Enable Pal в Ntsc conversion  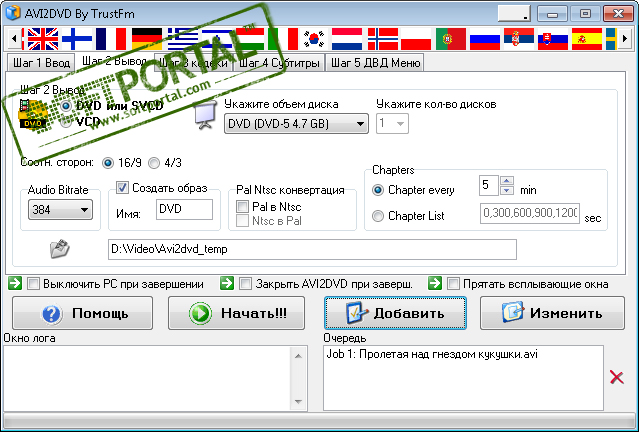point(242,206)
